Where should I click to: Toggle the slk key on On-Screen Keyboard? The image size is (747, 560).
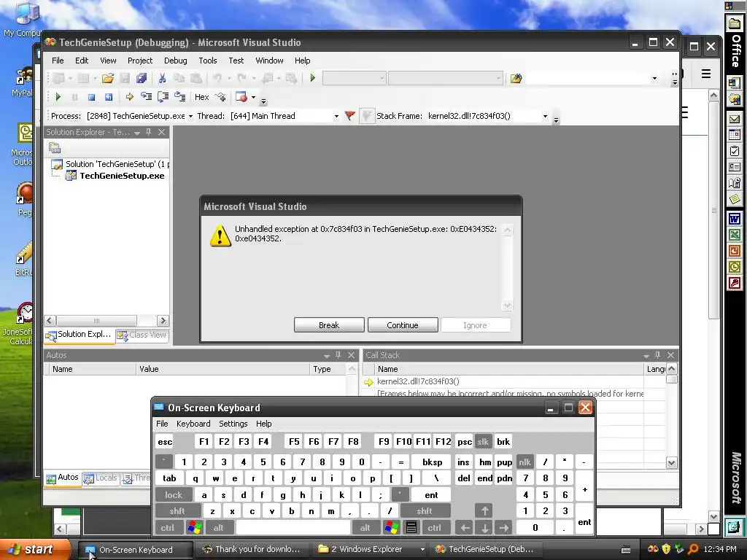click(x=483, y=441)
